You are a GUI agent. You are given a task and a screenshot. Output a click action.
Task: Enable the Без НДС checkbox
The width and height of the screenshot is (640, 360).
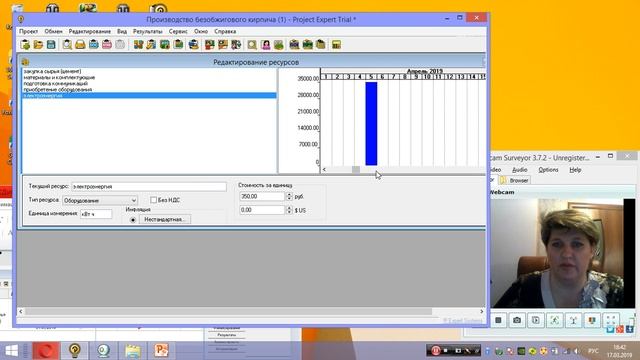(x=153, y=200)
